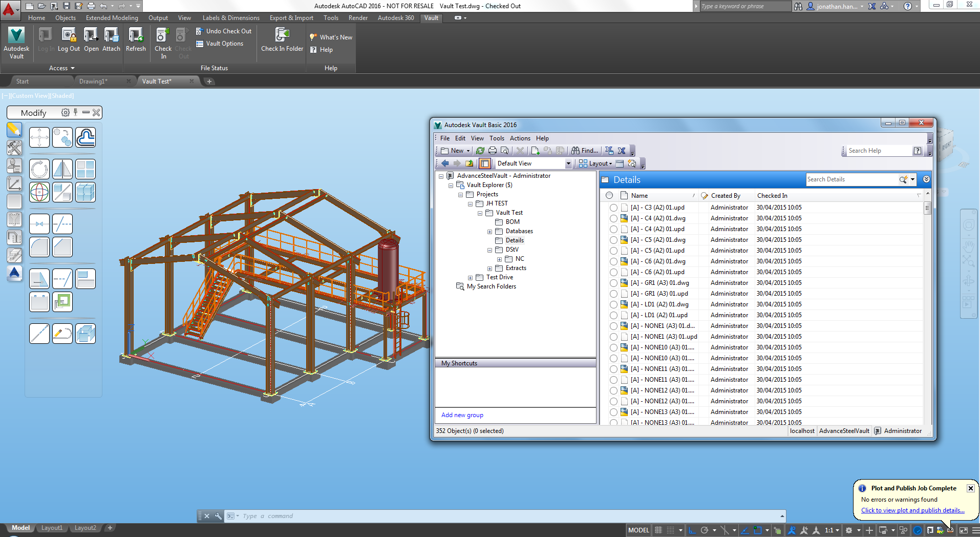Select the Fillet tool in Modify palette
Viewport: 980px width, 537px height.
coord(39,247)
